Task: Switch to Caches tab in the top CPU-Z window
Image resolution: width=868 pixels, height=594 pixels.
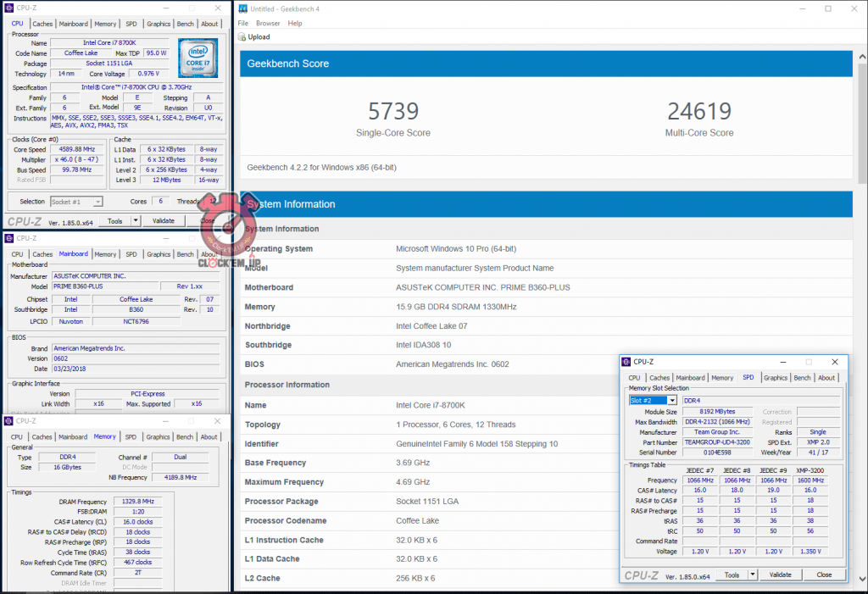Action: 42,24
